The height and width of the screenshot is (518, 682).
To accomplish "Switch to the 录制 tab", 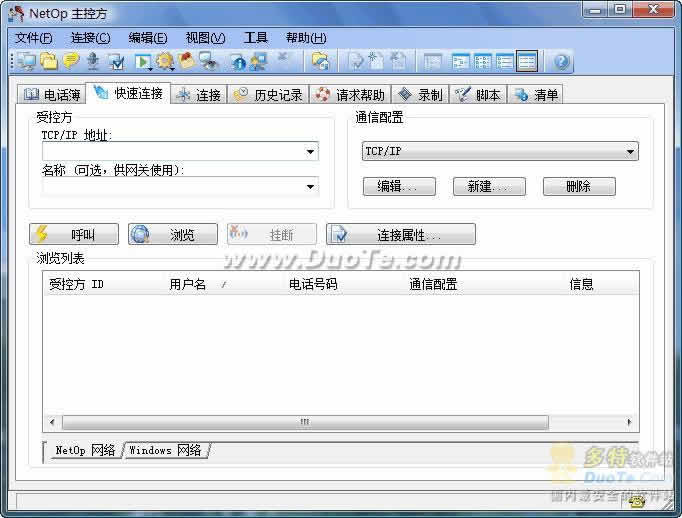I will pyautogui.click(x=421, y=94).
